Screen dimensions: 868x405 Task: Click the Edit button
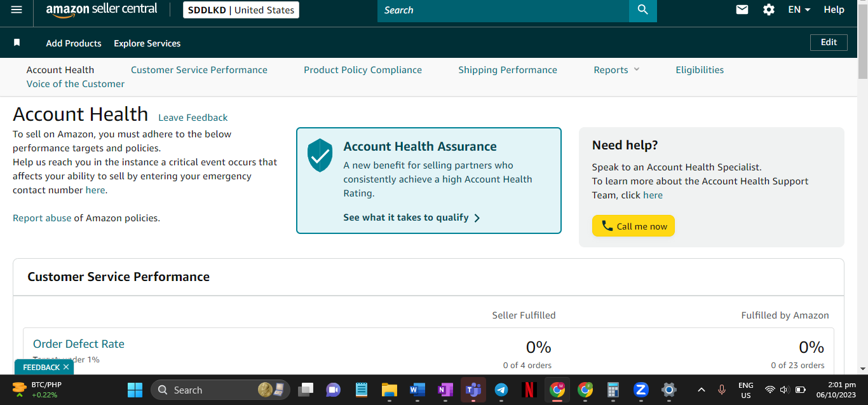coord(829,42)
